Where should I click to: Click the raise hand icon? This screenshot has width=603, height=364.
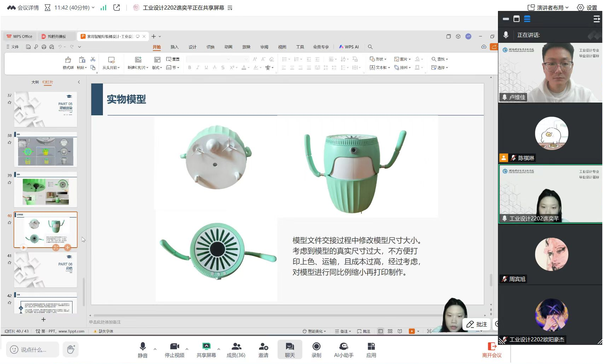coord(71,349)
